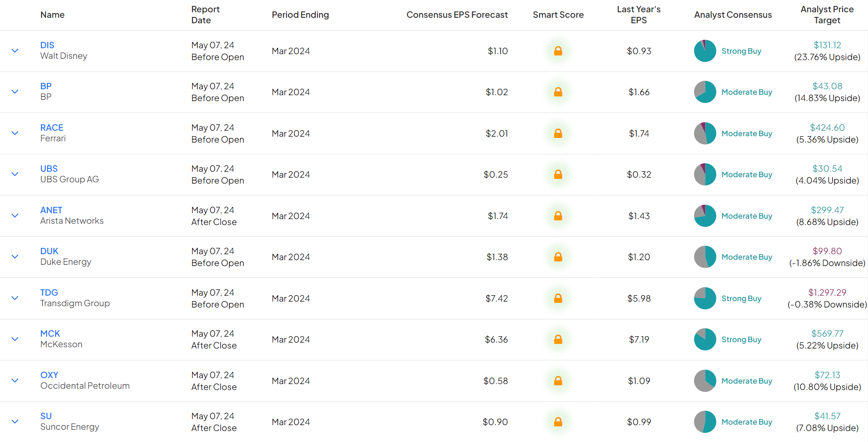Click the Smart Score lock icon for TDG
This screenshot has height=442, width=868.
pos(558,299)
